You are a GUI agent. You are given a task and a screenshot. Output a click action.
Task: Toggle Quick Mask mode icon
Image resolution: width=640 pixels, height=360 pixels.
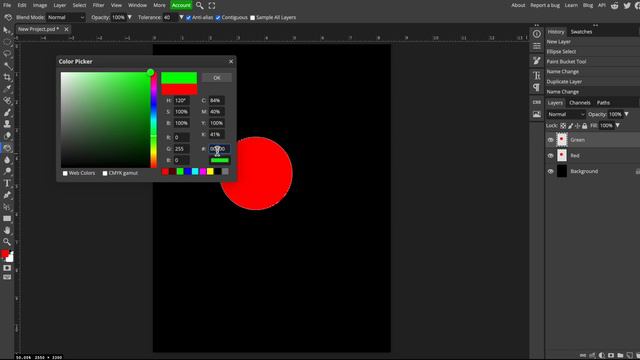coord(7,268)
